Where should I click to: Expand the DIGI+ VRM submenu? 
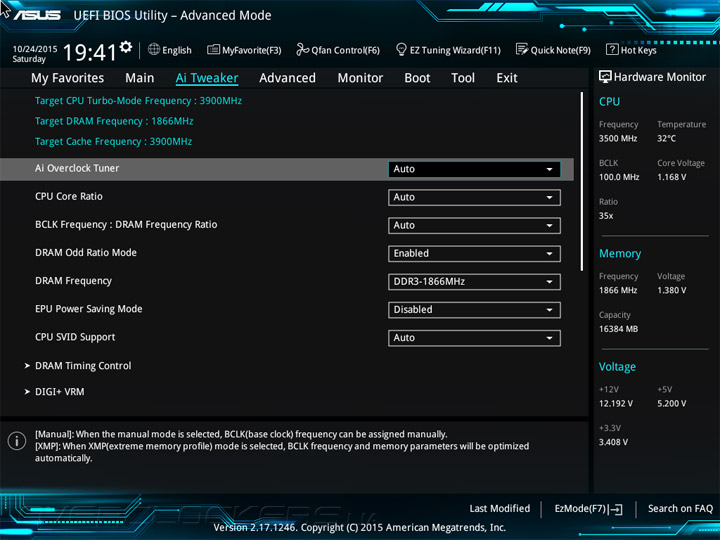click(59, 392)
